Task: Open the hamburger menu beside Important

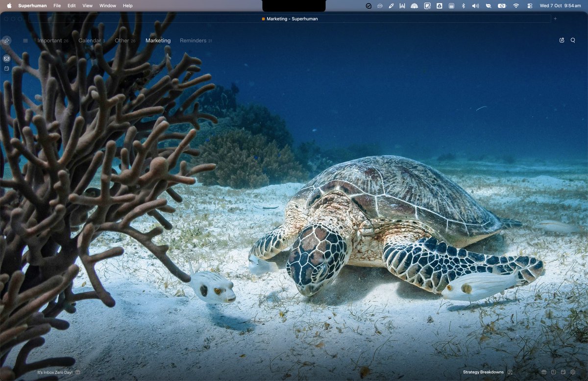Action: pos(25,41)
